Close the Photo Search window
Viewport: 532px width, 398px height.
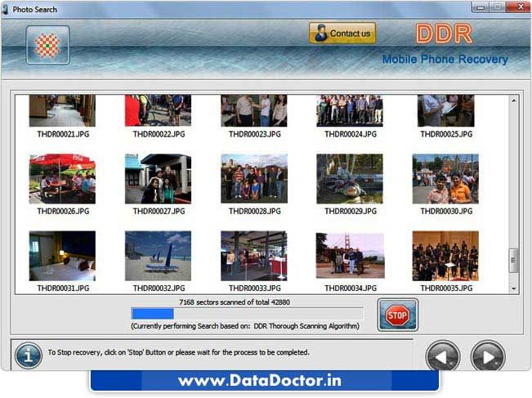pyautogui.click(x=519, y=7)
